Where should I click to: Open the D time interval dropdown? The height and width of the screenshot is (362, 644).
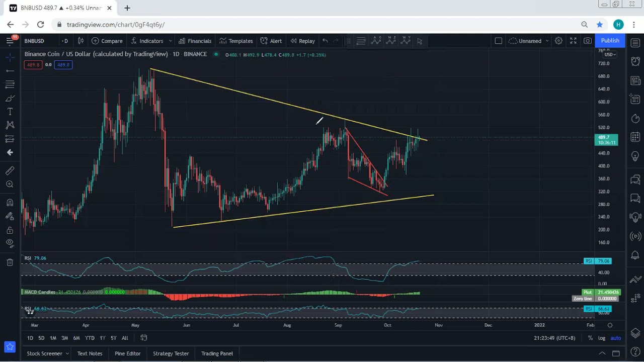click(x=65, y=41)
